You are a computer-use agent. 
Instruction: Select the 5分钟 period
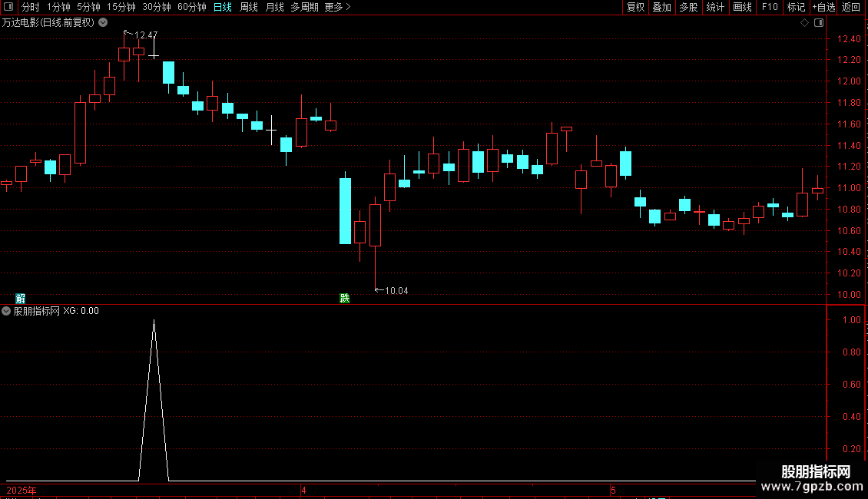point(88,7)
